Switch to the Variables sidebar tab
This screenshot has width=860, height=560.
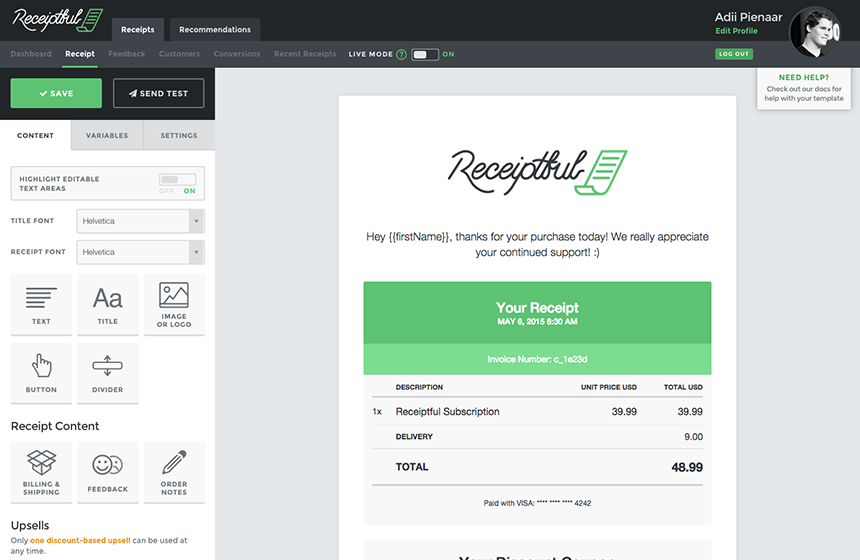(x=107, y=135)
